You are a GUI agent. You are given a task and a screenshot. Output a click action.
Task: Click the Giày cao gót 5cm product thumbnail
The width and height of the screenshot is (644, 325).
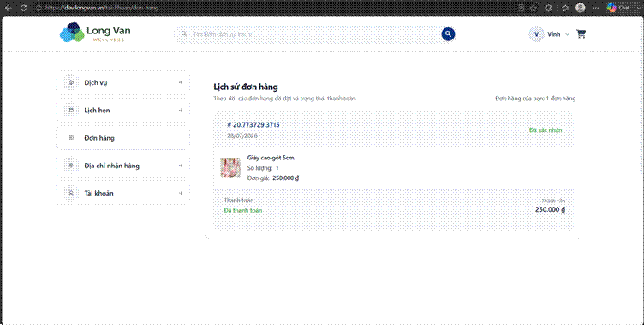tap(231, 167)
